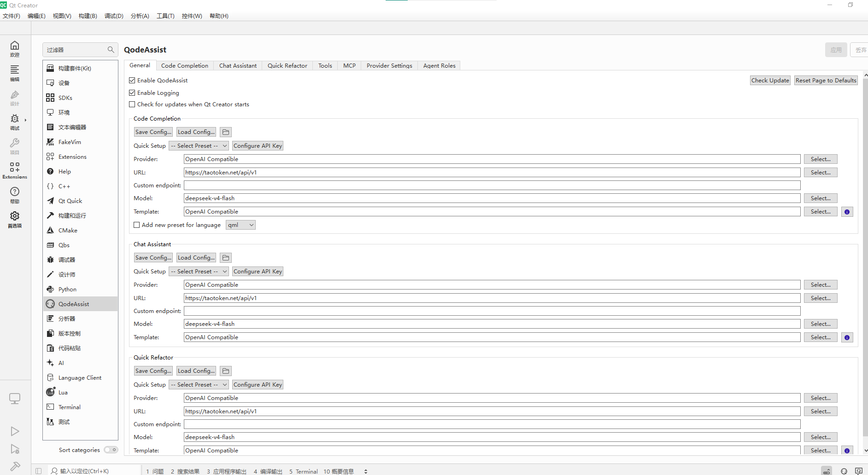The width and height of the screenshot is (868, 475).
Task: Switch to the Quick Refactor tab
Action: tap(287, 66)
